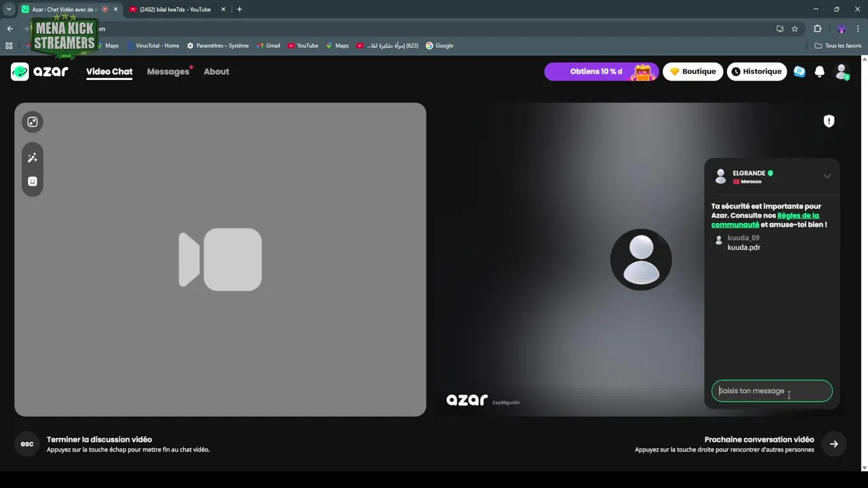Click Prochaine conversation vidéo label
The image size is (868, 488).
click(x=759, y=439)
